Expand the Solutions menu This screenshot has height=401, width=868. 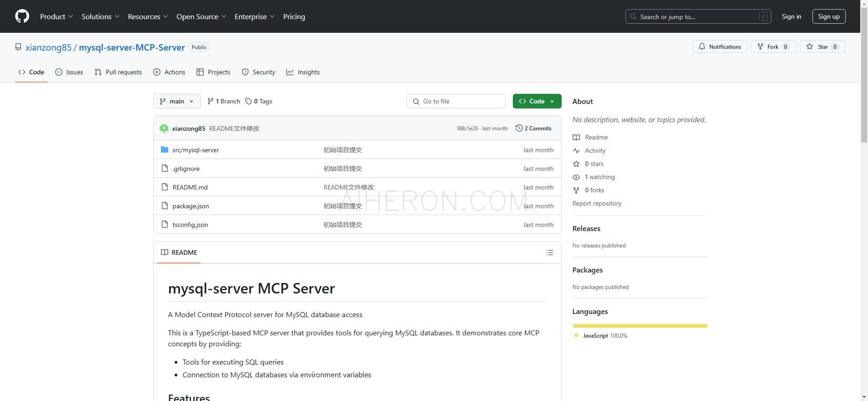coord(100,16)
